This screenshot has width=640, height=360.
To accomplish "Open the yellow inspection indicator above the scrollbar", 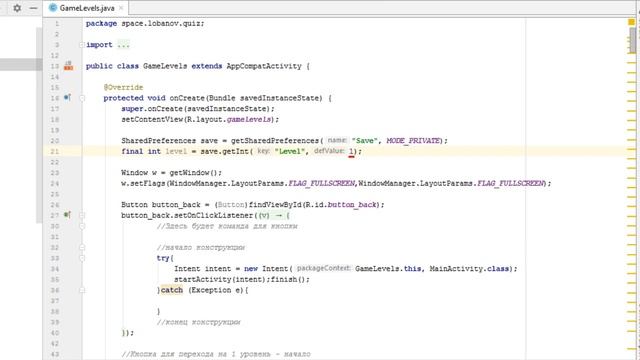I will [x=631, y=22].
